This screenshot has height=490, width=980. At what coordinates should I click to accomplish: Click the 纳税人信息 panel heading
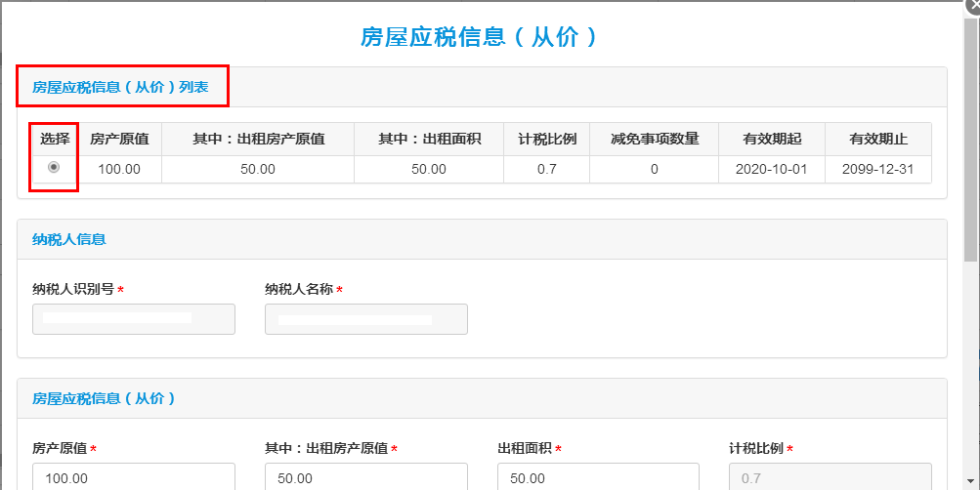pos(69,239)
